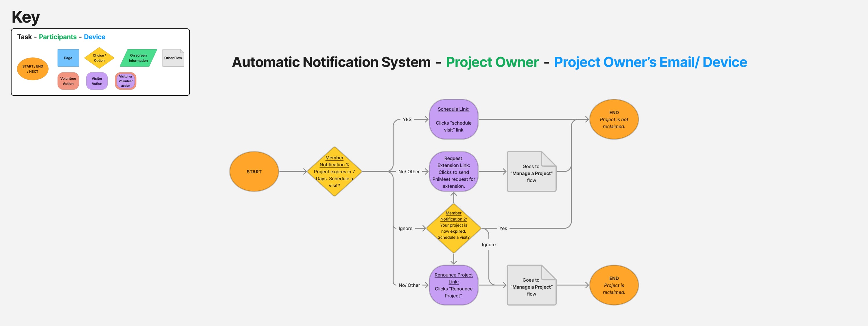Image resolution: width=868 pixels, height=326 pixels.
Task: Select the Visitor or Volunteer action shape
Action: (x=125, y=81)
